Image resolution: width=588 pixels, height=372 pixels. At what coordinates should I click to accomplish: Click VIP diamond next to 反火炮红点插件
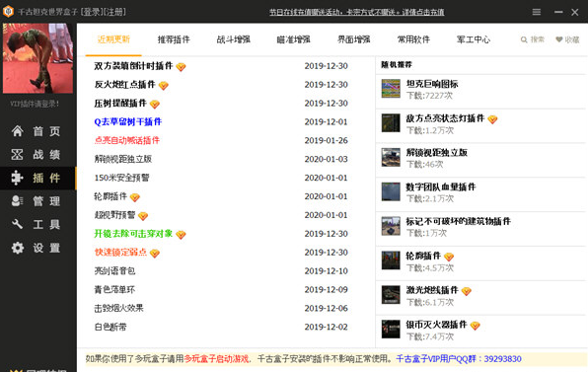(x=164, y=86)
